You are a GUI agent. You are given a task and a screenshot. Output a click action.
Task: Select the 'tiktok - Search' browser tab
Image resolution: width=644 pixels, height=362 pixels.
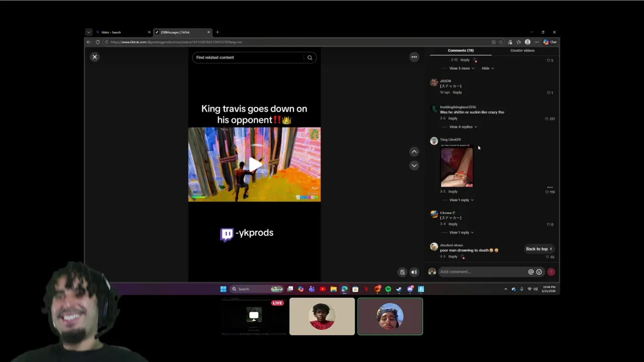(x=122, y=32)
